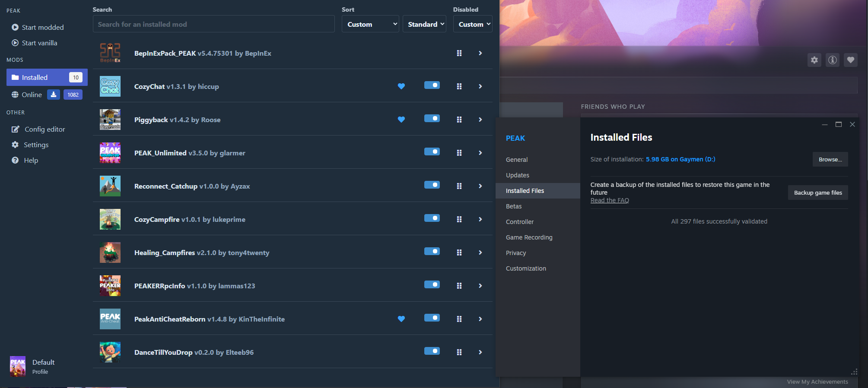Click the Healing_Campfires mod icon
The image size is (868, 388).
[x=110, y=252]
